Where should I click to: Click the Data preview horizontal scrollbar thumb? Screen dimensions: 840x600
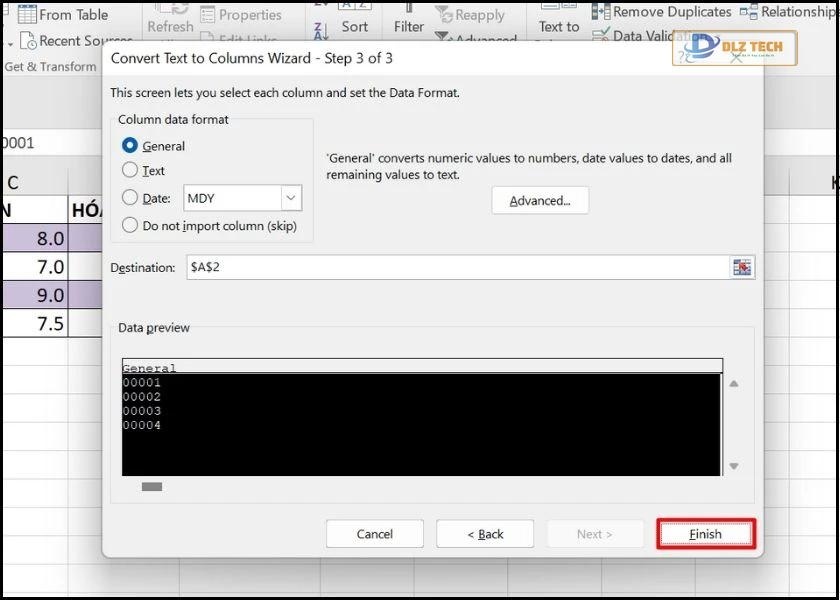tap(152, 487)
